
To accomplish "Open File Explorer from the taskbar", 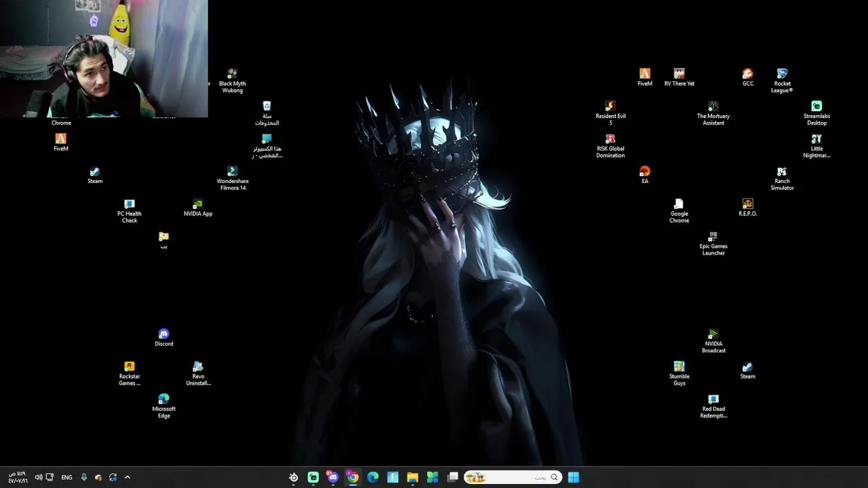I will [412, 477].
